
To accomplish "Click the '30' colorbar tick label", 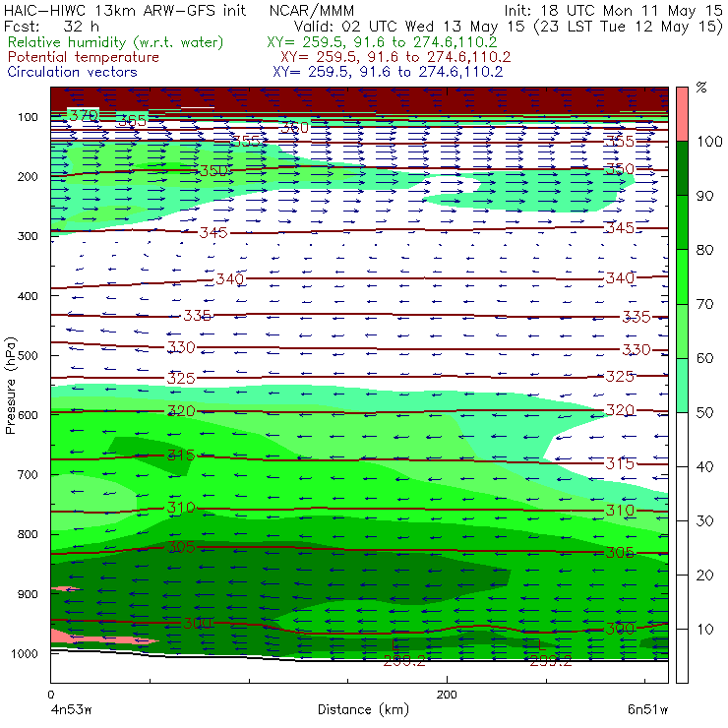I will point(705,521).
